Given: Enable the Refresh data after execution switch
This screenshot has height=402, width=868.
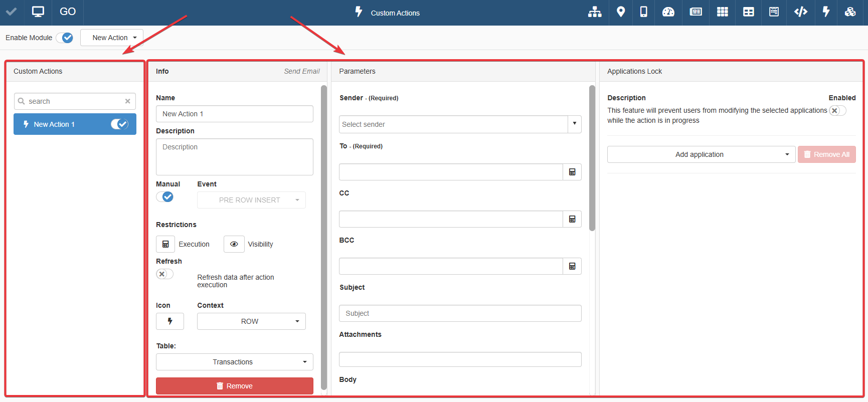Looking at the screenshot, I should point(165,274).
